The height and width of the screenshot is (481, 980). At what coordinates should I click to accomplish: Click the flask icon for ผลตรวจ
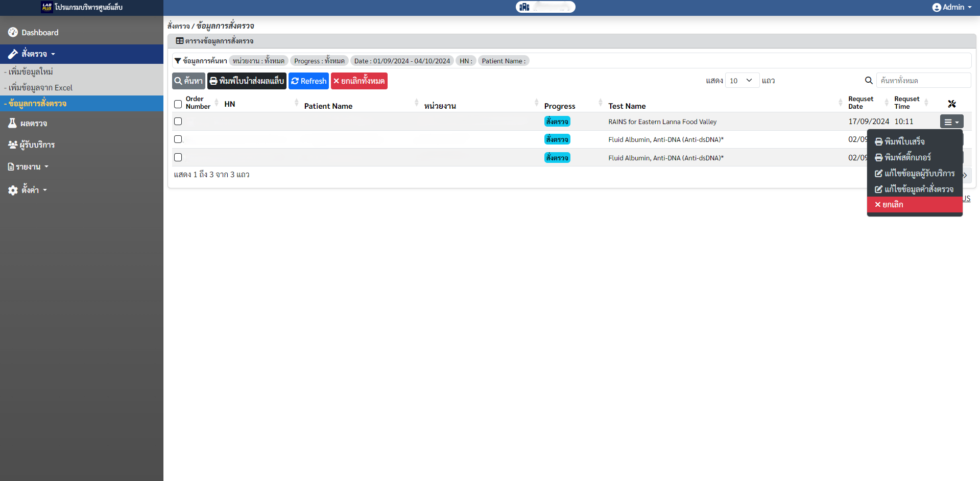(12, 123)
